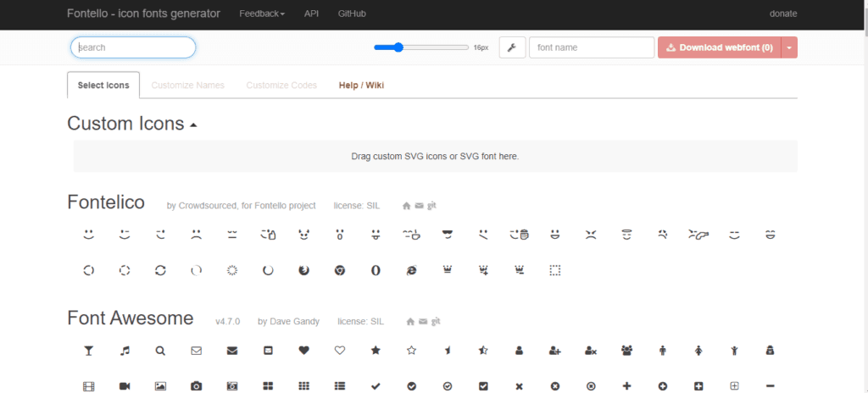The height and width of the screenshot is (393, 868).
Task: Select the plain checkmark icon
Action: pos(376,386)
